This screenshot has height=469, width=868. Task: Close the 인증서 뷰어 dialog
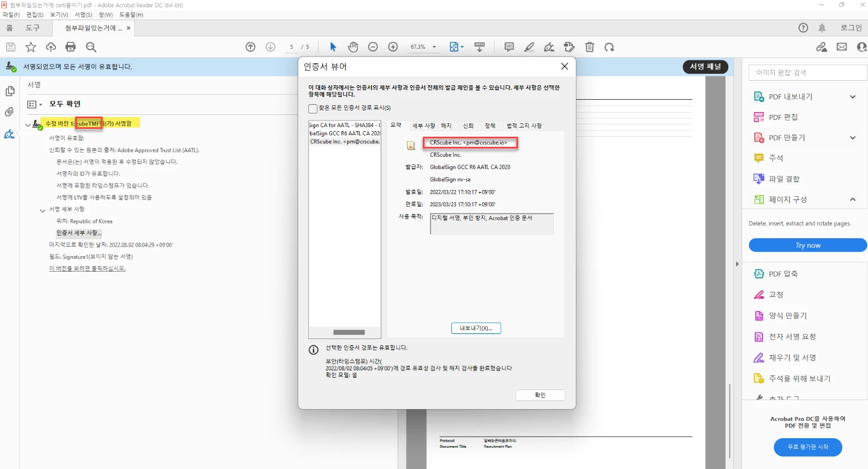565,67
